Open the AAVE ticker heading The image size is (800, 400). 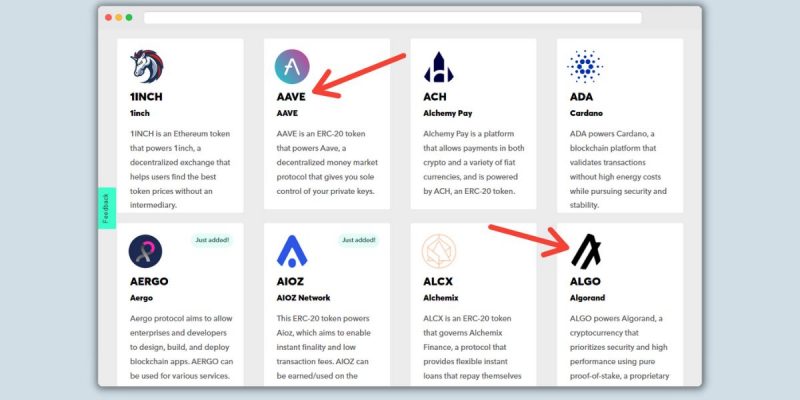click(x=291, y=96)
